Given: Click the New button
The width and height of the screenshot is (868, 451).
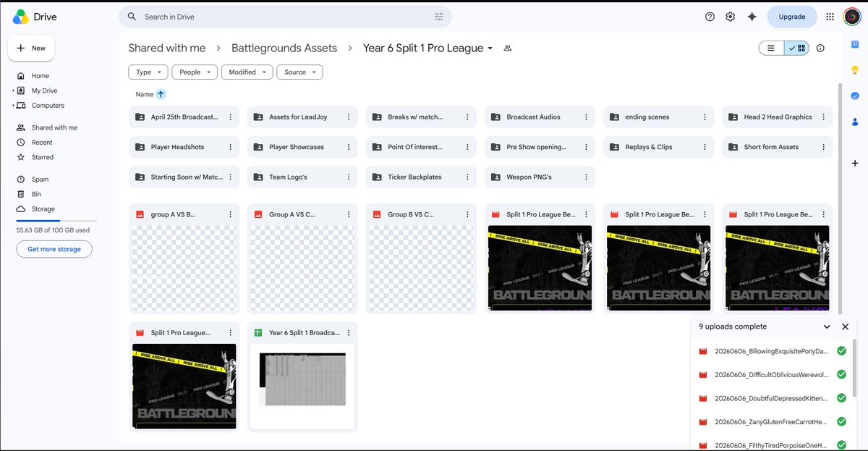Looking at the screenshot, I should (x=31, y=49).
